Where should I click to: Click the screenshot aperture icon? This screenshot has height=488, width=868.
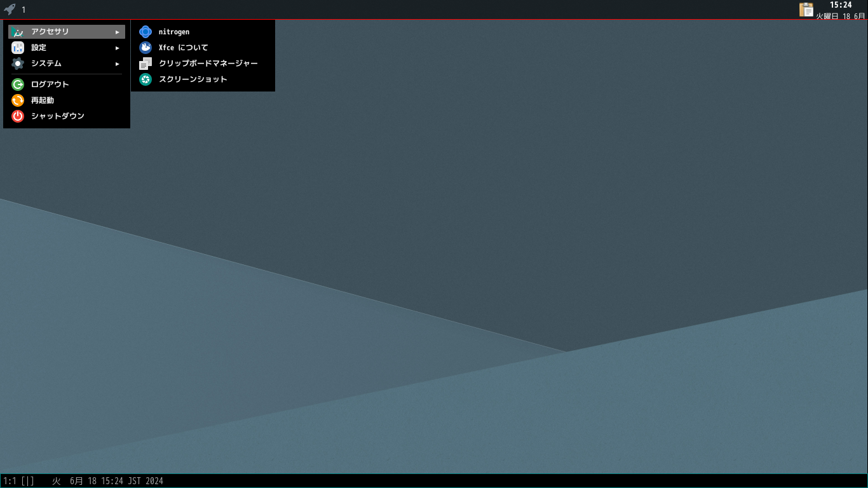tap(146, 79)
